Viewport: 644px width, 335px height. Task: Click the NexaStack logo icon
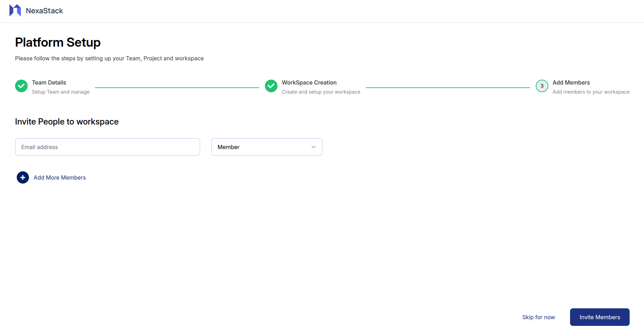[14, 10]
